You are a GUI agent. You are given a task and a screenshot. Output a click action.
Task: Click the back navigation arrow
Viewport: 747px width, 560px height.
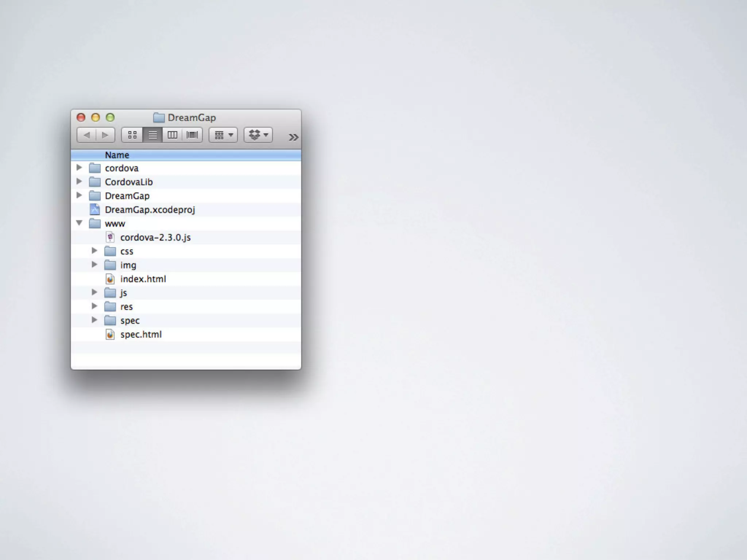point(87,135)
